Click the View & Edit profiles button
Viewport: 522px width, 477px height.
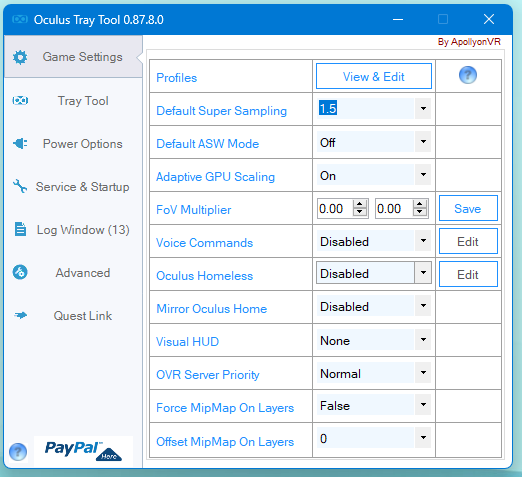[x=374, y=76]
